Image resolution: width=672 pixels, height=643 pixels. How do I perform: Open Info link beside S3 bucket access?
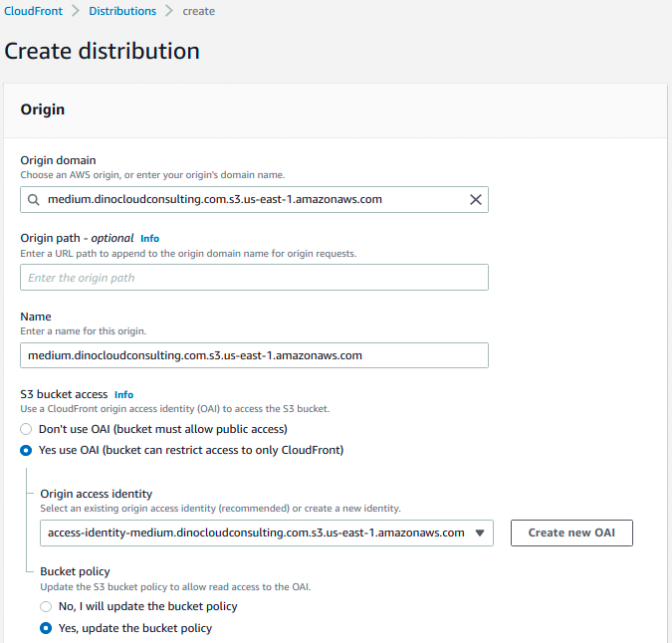(x=123, y=395)
